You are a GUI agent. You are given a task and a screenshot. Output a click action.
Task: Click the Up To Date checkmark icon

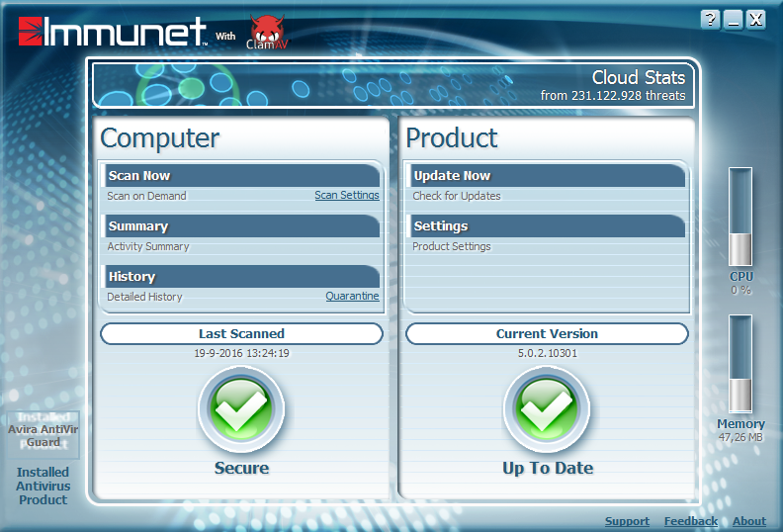(547, 409)
